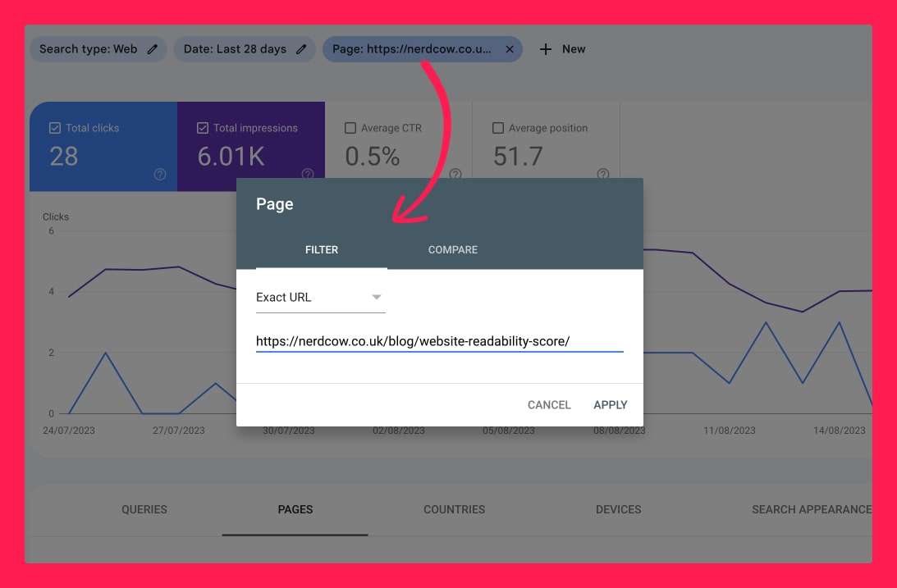Select the QUERIES tab
This screenshot has width=897, height=588.
(x=144, y=509)
